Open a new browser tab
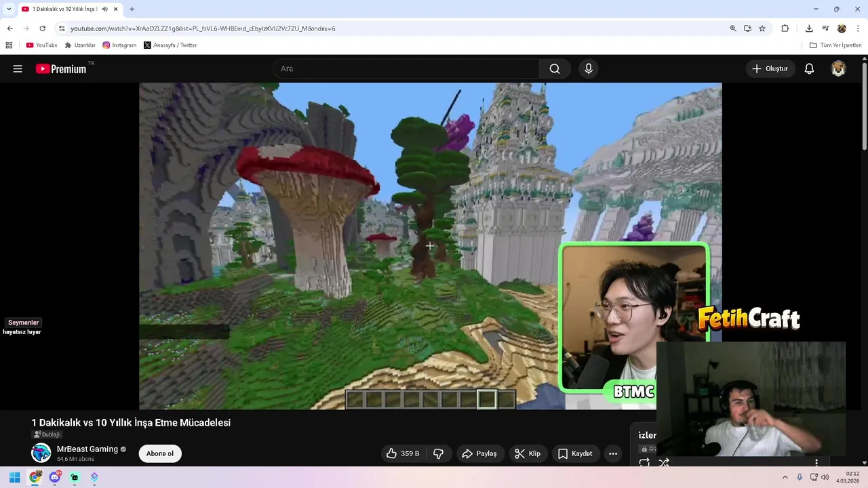 (132, 9)
